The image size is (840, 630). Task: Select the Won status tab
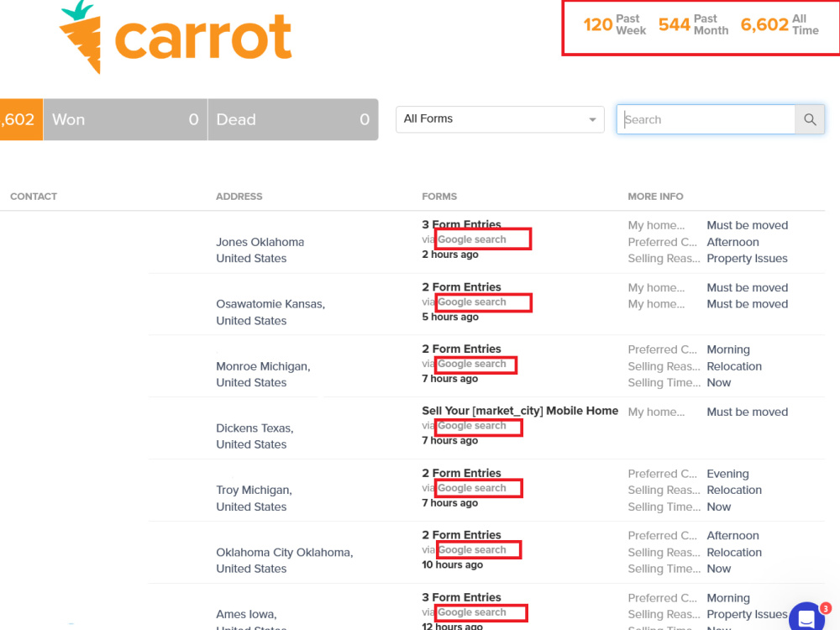tap(125, 119)
